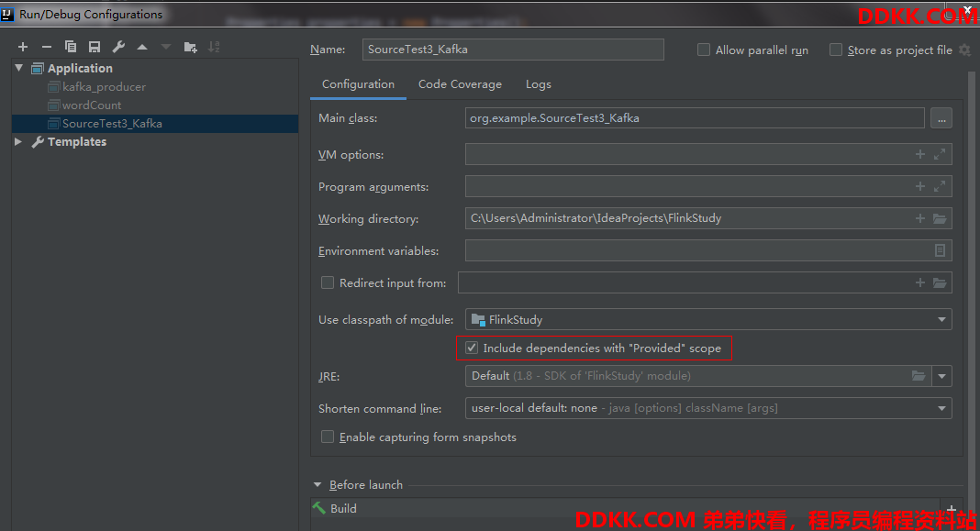The image size is (980, 531).
Task: Save configuration using the floppy disk icon
Action: pos(95,47)
